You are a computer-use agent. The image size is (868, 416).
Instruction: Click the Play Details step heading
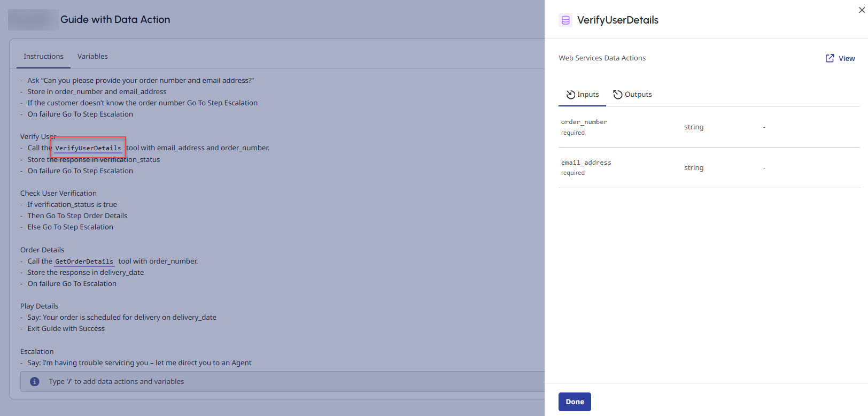pos(40,306)
